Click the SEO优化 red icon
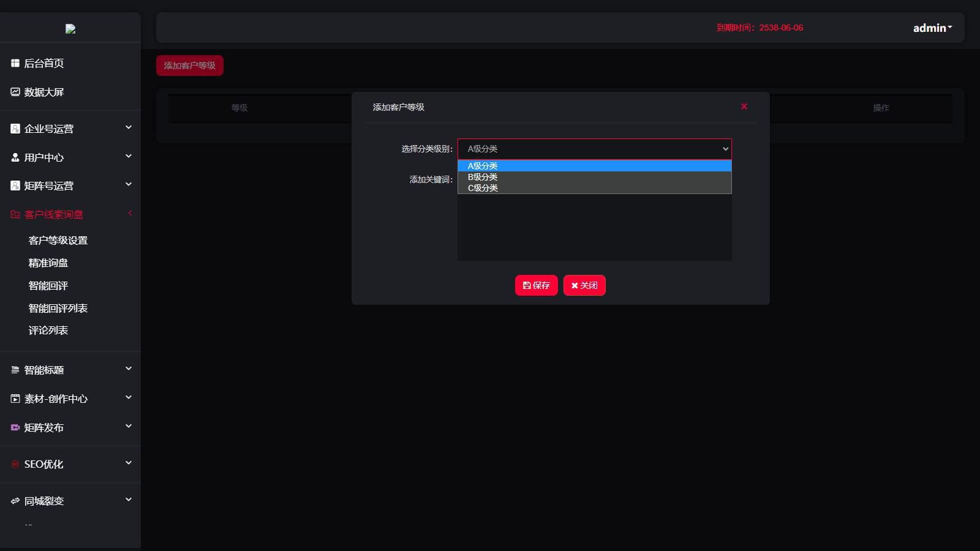980x551 pixels. pyautogui.click(x=15, y=464)
